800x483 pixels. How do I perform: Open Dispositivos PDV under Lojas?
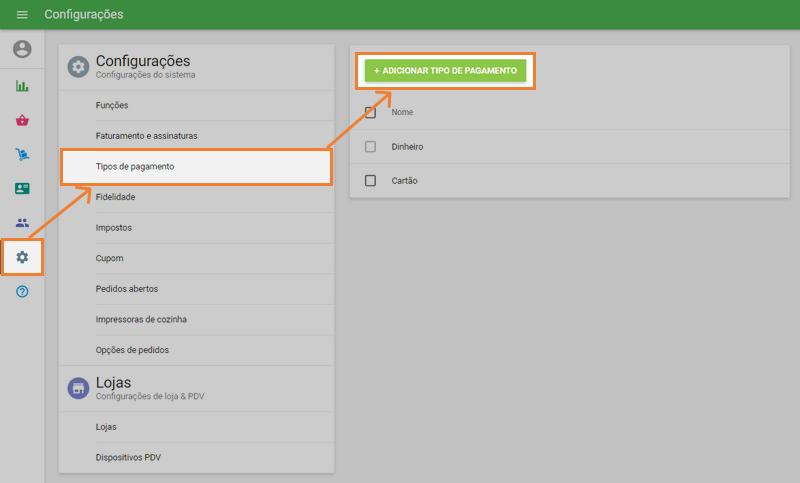[x=128, y=457]
